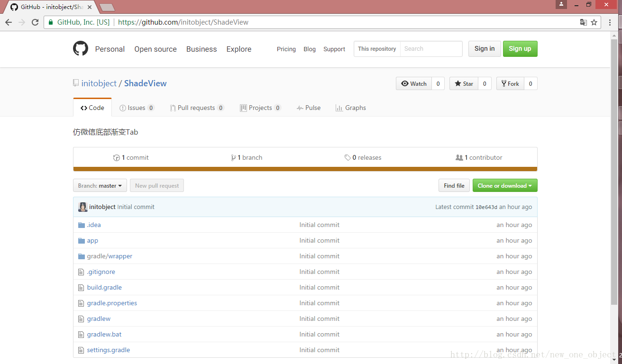Click the gradlew file icon
This screenshot has height=364, width=622.
click(81, 318)
